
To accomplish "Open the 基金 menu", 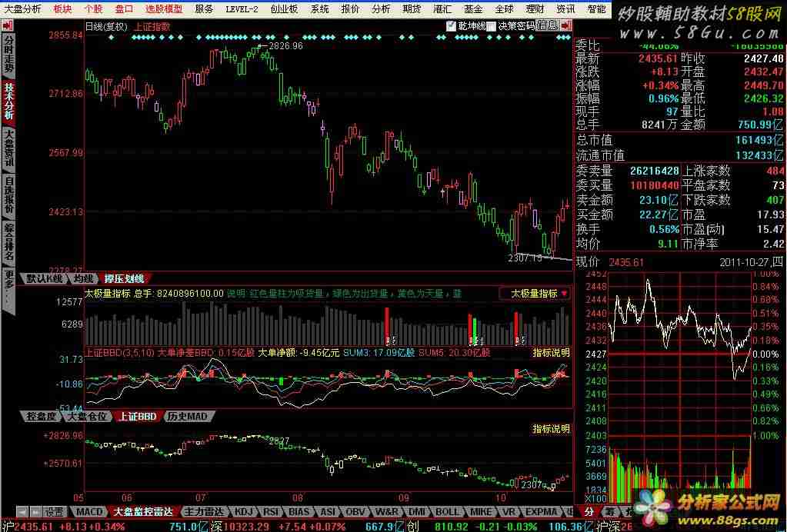I will (x=473, y=9).
